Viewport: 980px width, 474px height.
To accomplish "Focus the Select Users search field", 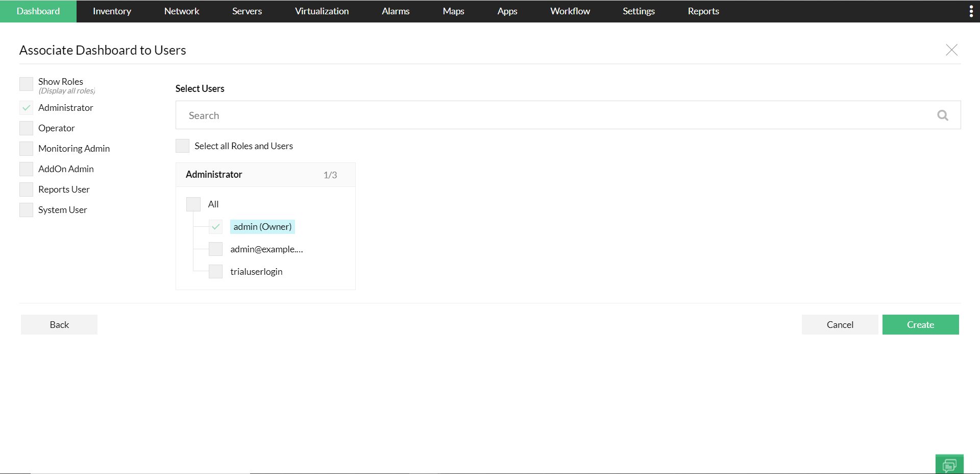I will click(x=568, y=115).
